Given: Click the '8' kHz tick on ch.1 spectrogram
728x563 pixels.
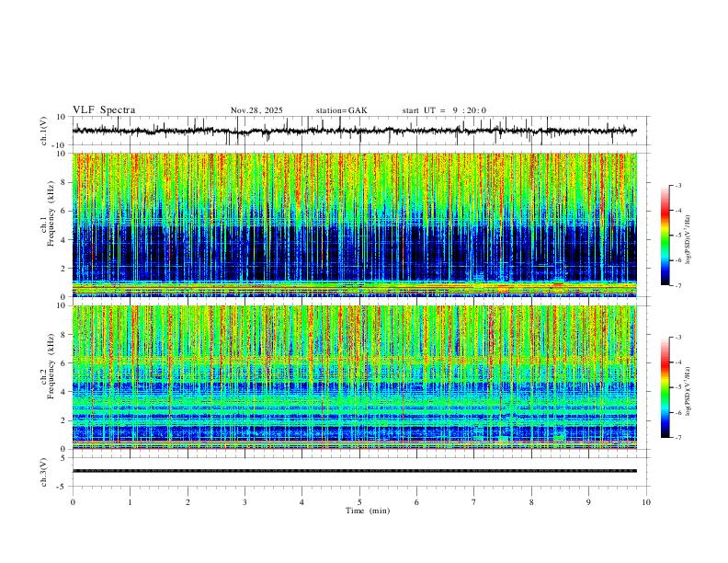Looking at the screenshot, I should pyautogui.click(x=65, y=182).
